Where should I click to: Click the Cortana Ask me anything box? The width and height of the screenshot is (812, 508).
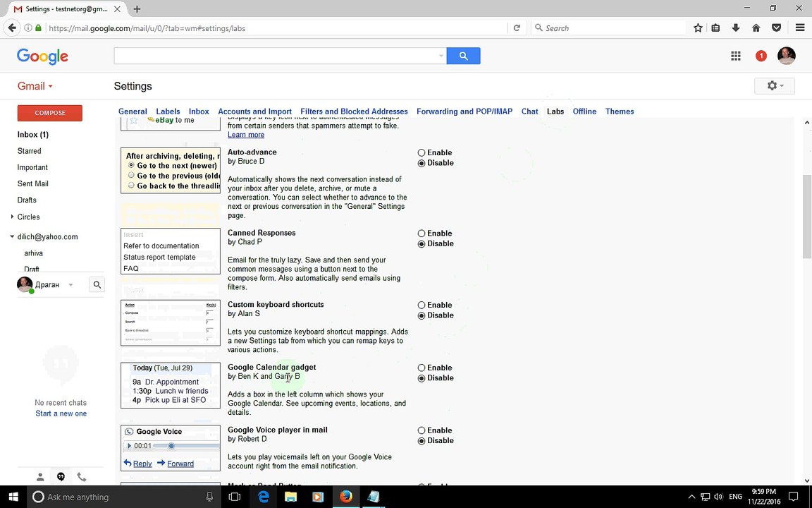[123, 497]
